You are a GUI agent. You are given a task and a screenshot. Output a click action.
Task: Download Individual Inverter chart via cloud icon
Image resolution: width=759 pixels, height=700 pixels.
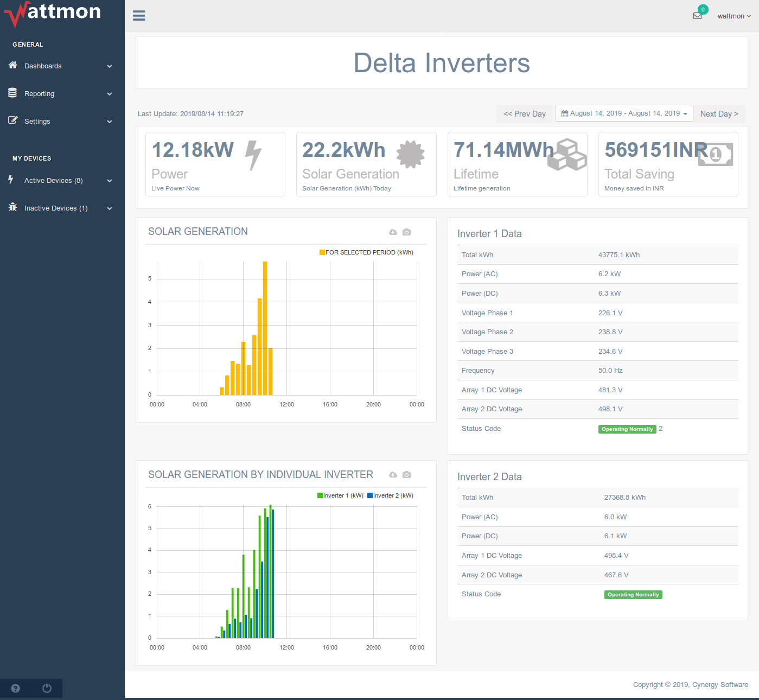coord(393,475)
